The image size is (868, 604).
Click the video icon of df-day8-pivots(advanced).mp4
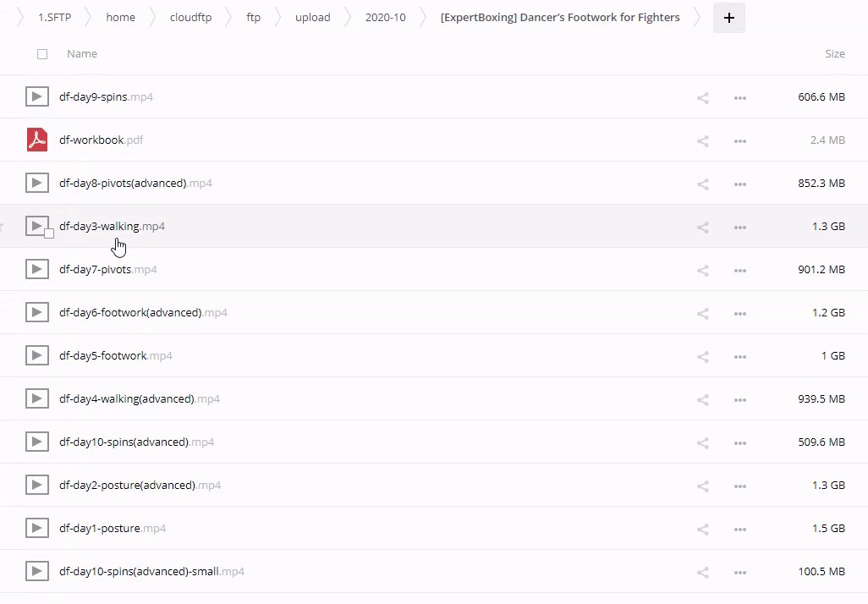pos(36,183)
